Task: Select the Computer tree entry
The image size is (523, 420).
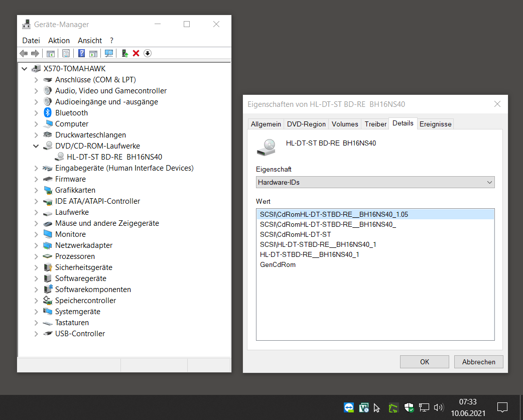Action: tap(72, 124)
